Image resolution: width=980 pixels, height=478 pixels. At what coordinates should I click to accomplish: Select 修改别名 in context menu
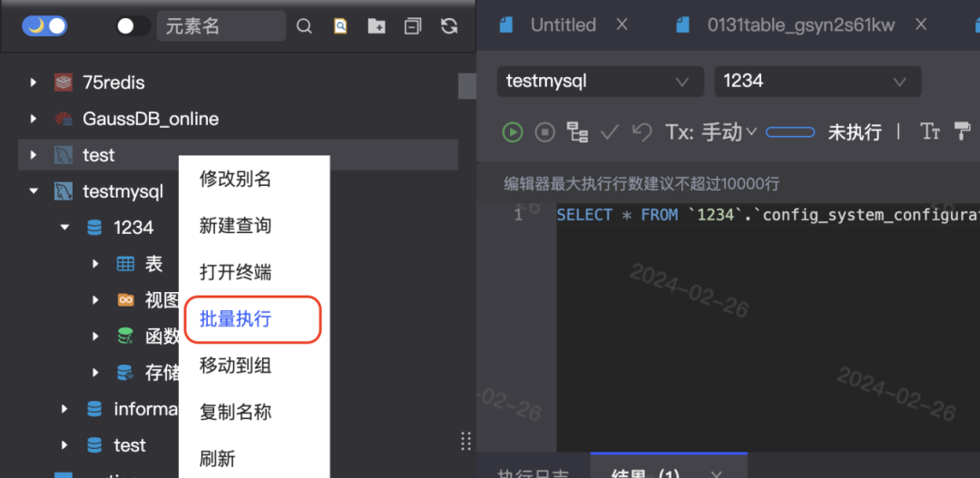pos(235,180)
